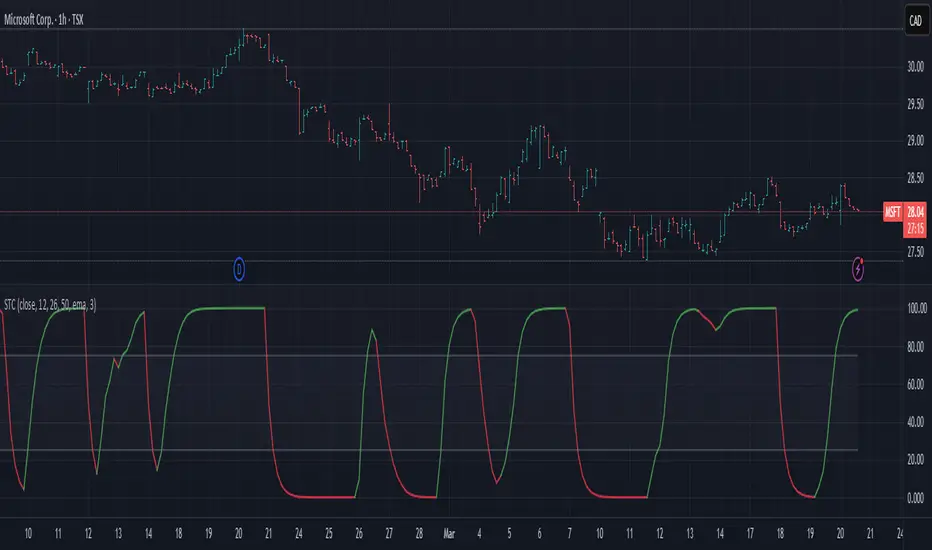This screenshot has width=932, height=550.
Task: Click the 80.00 STC scale value
Action: (915, 347)
